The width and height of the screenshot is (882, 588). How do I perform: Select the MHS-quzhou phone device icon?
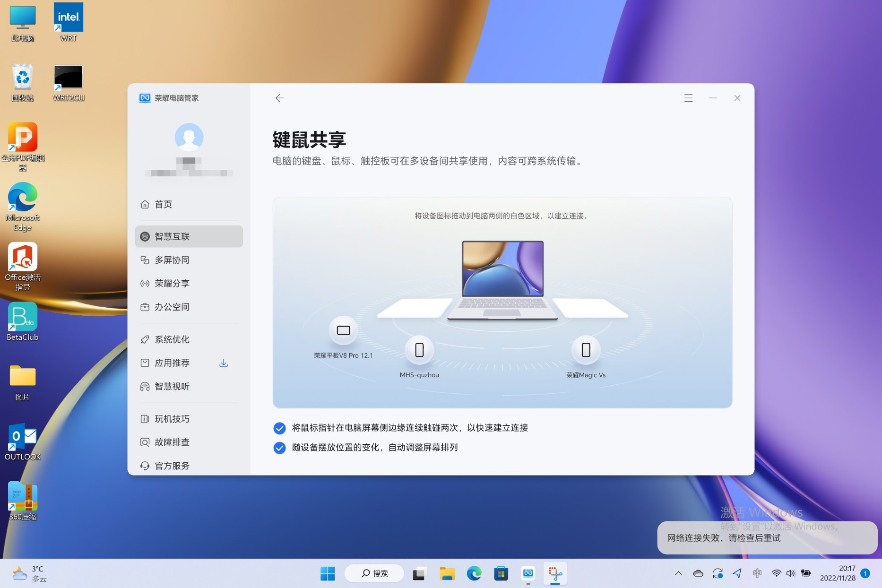[419, 350]
